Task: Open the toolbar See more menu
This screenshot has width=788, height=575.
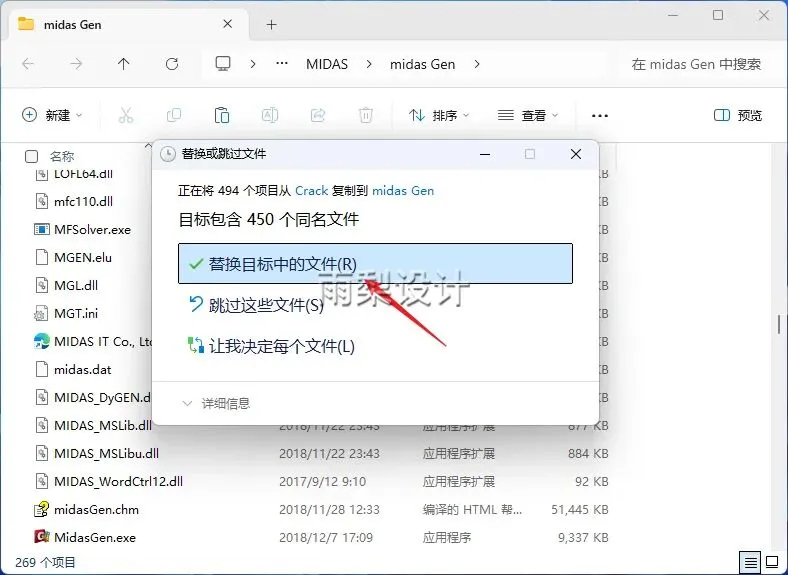Action: 600,116
